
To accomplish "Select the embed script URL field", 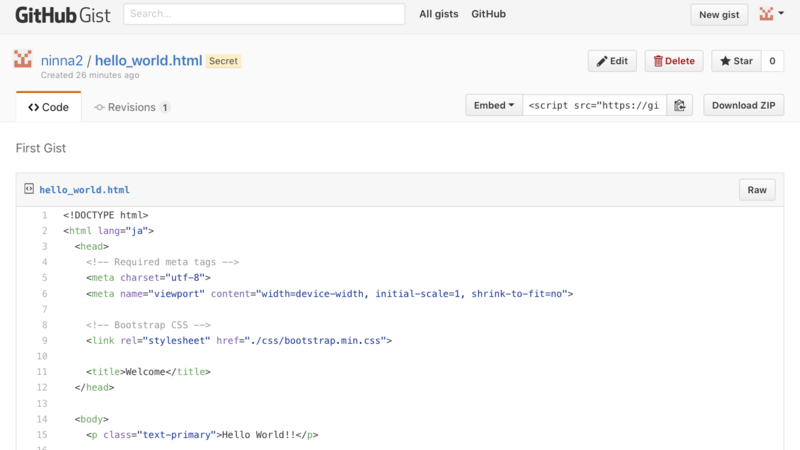I will point(594,105).
